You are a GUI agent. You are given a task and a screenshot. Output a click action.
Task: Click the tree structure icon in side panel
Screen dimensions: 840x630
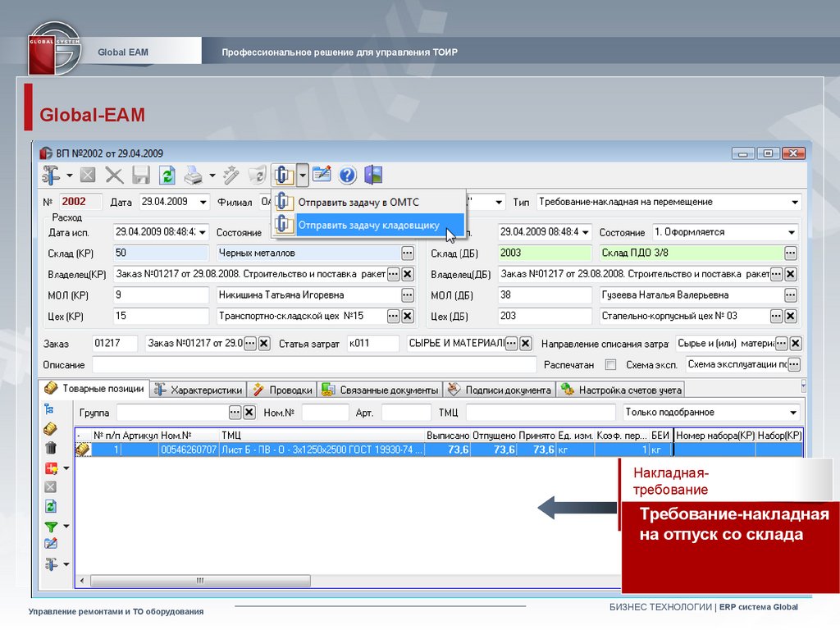49,410
